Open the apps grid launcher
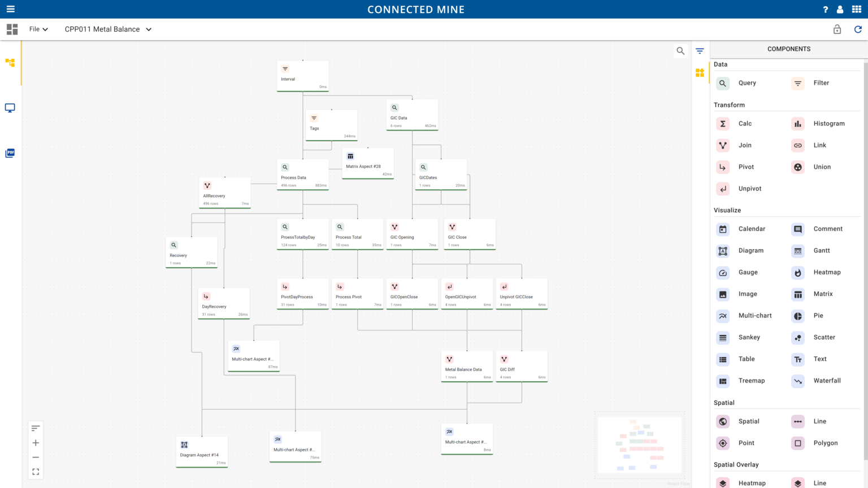868x488 pixels. click(x=857, y=9)
